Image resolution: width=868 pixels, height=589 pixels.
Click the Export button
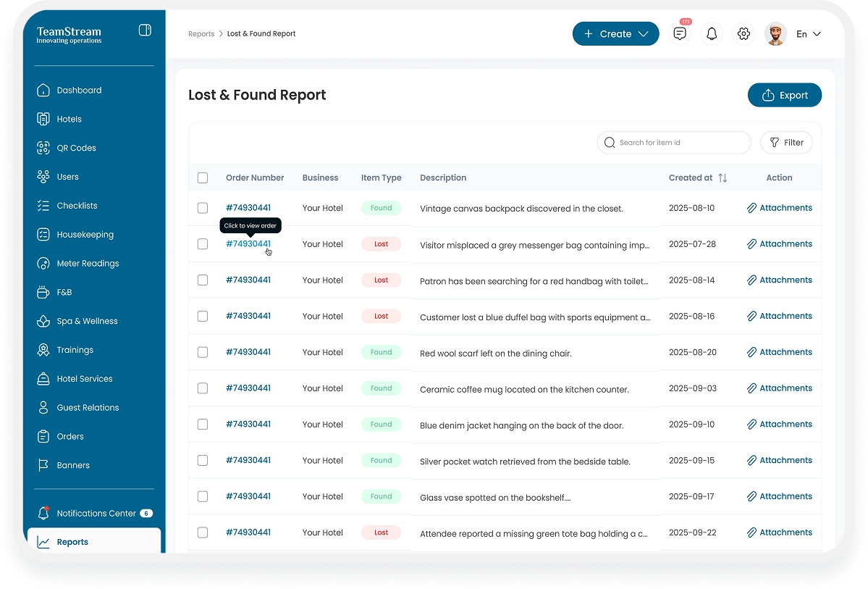784,95
